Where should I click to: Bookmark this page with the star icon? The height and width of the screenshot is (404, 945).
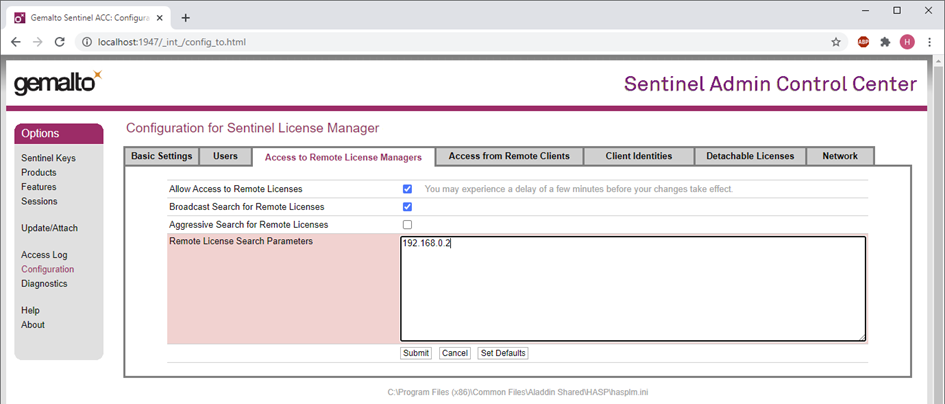click(836, 42)
